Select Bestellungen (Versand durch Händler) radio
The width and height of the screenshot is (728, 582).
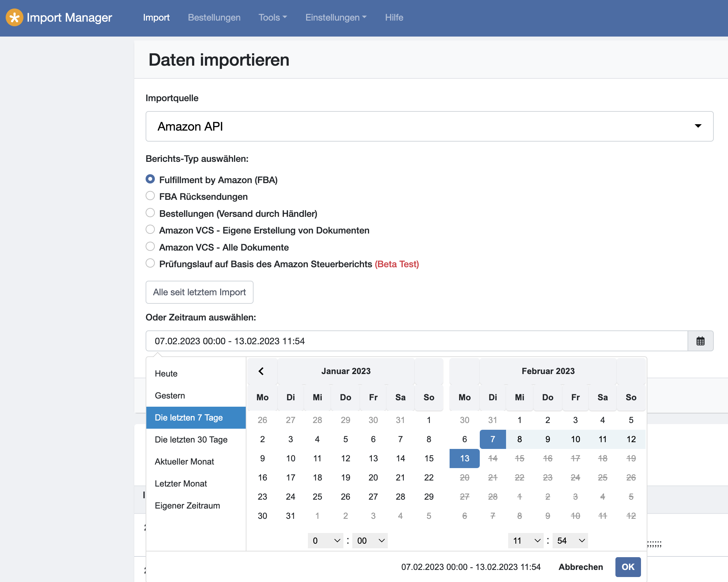tap(150, 213)
